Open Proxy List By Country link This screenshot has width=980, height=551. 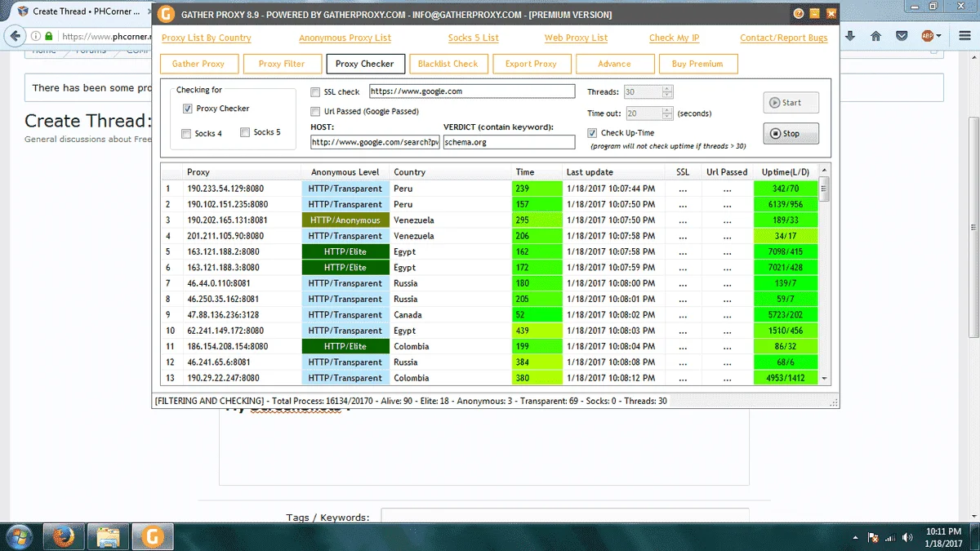[x=207, y=38]
